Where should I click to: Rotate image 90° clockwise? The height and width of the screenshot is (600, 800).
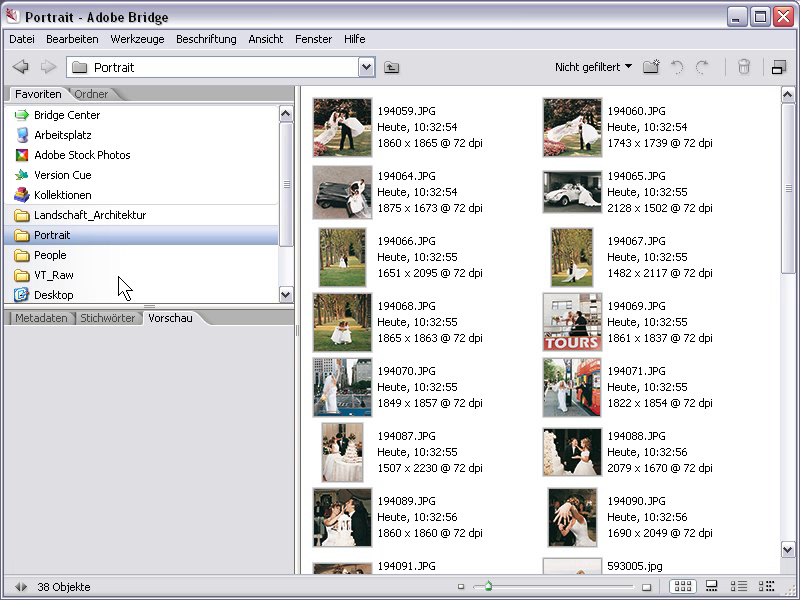pos(702,67)
